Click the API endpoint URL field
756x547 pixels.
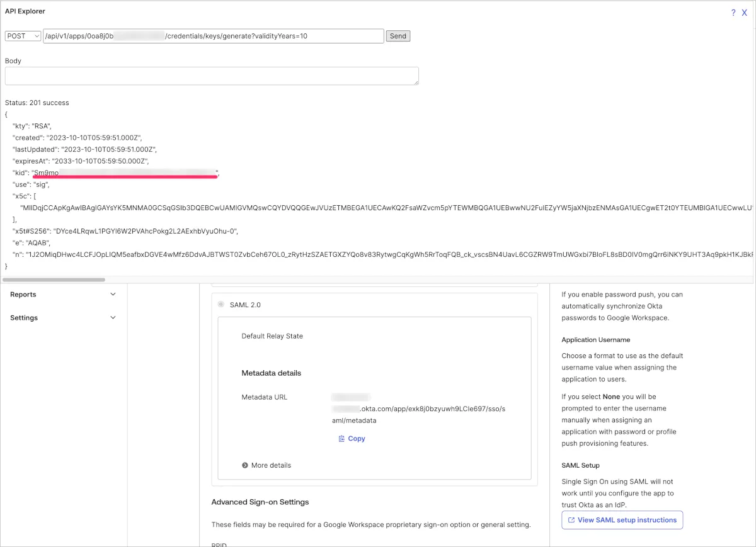pos(213,36)
